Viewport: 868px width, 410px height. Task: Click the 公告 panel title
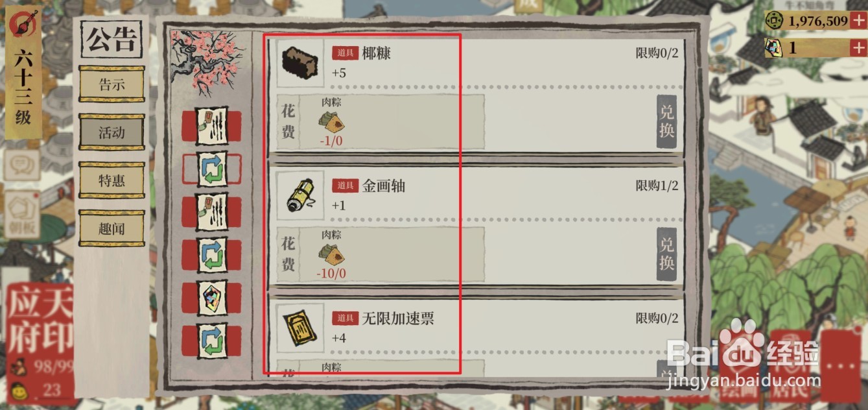pos(111,40)
